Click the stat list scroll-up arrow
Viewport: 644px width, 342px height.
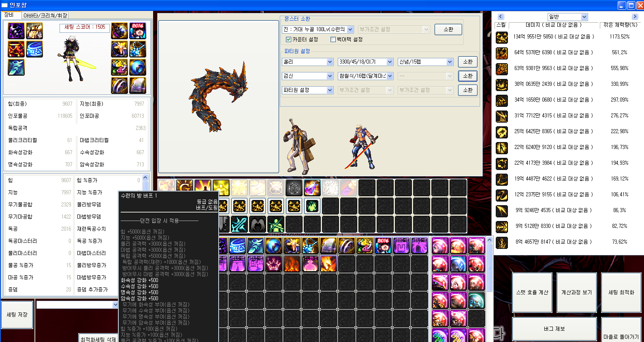[x=145, y=177]
